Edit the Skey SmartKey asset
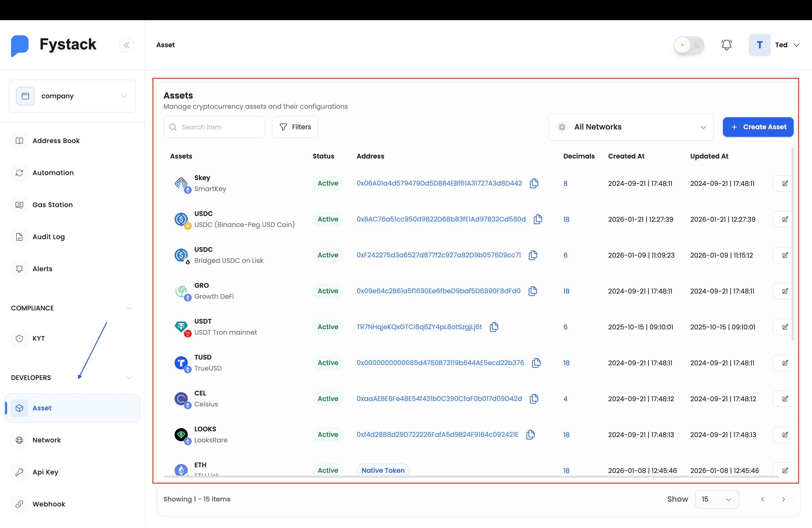Image resolution: width=812 pixels, height=528 pixels. point(784,184)
